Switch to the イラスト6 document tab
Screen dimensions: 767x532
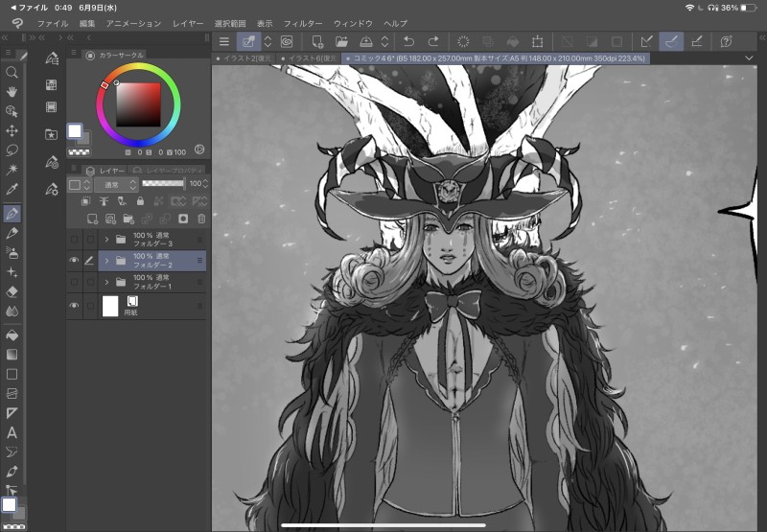309,58
